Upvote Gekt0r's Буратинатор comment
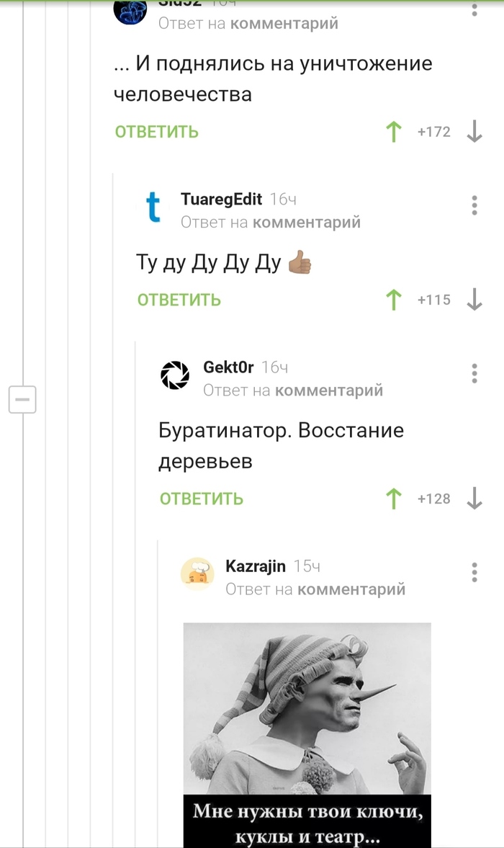Image resolution: width=504 pixels, height=848 pixels. pyautogui.click(x=394, y=499)
